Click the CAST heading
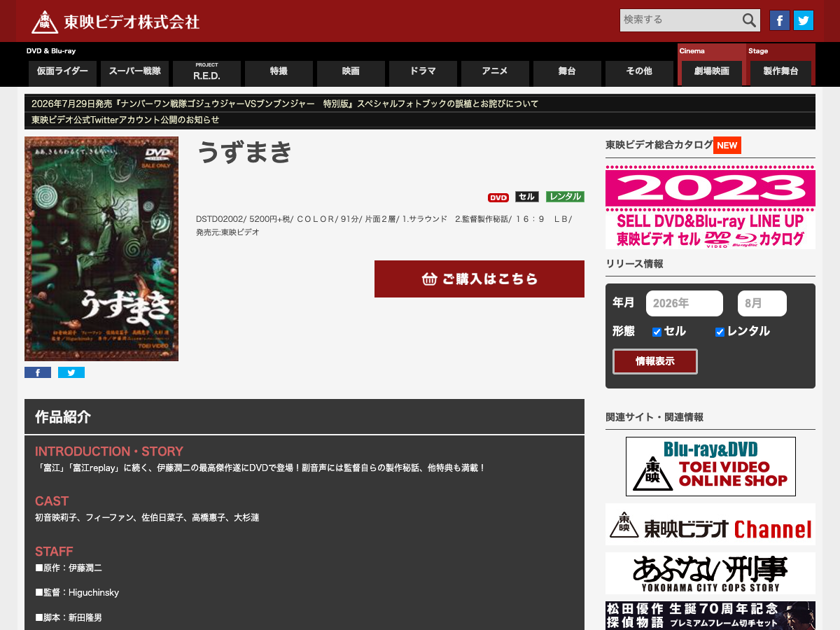The width and height of the screenshot is (840, 630). (52, 501)
